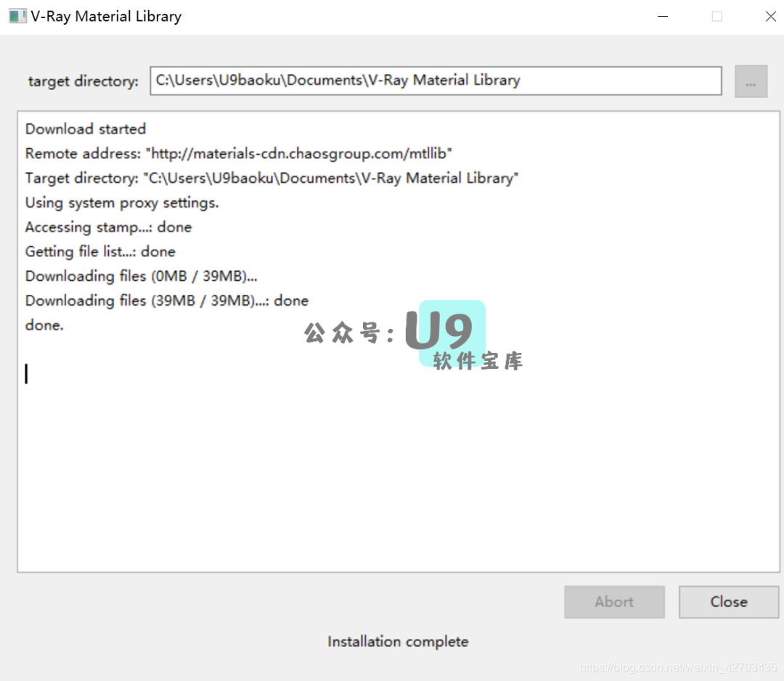
Task: Click 'Downloading files (39MB / 39MB)...: done' line
Action: coord(166,301)
